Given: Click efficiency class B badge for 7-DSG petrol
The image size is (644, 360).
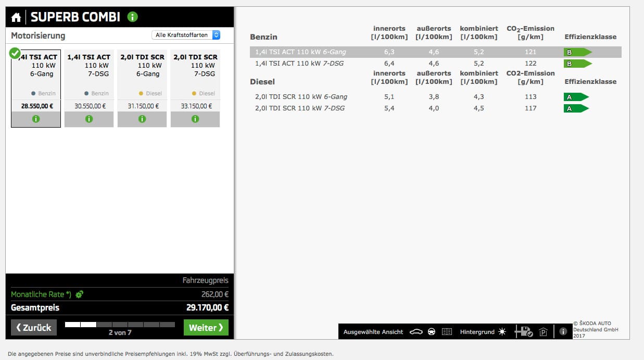Looking at the screenshot, I should click(578, 64).
